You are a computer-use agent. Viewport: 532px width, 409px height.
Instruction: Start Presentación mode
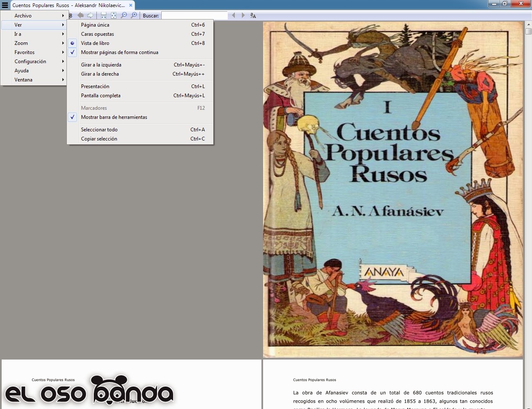140,86
